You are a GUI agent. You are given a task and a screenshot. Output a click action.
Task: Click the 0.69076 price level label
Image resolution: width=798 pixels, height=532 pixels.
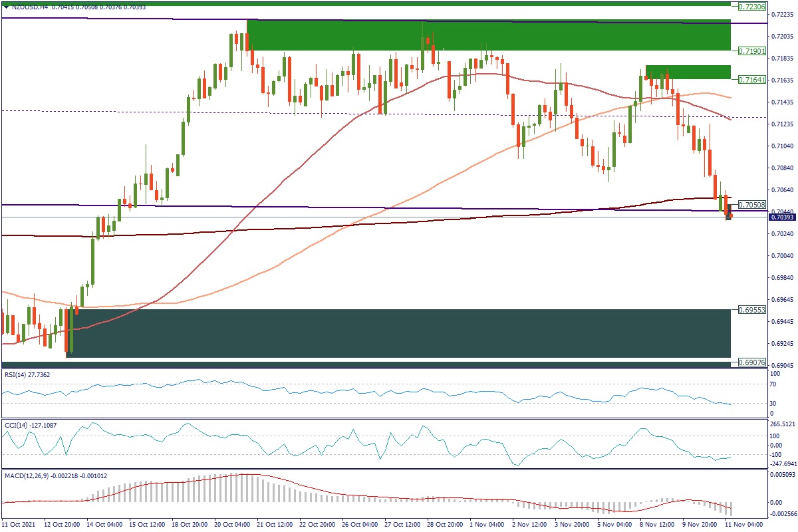coord(752,362)
